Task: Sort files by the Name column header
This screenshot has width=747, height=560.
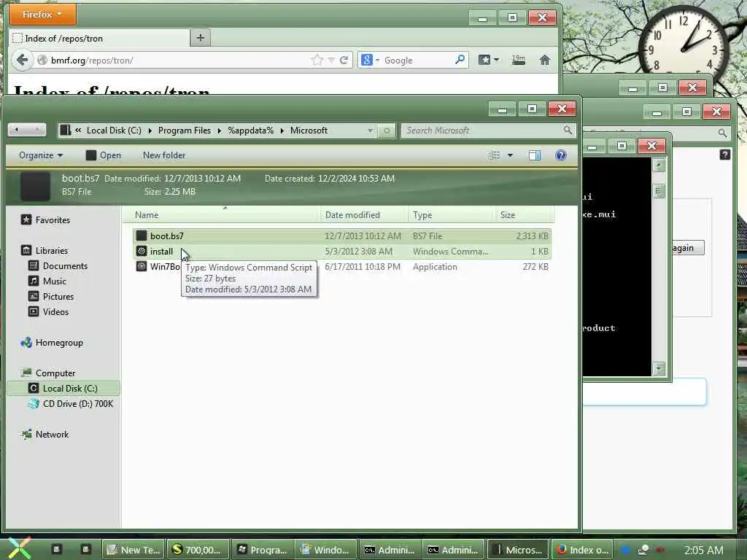Action: tap(222, 215)
